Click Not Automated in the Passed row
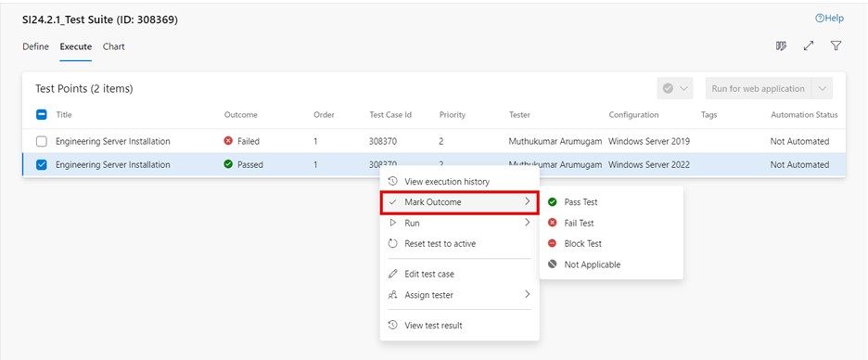 point(800,164)
